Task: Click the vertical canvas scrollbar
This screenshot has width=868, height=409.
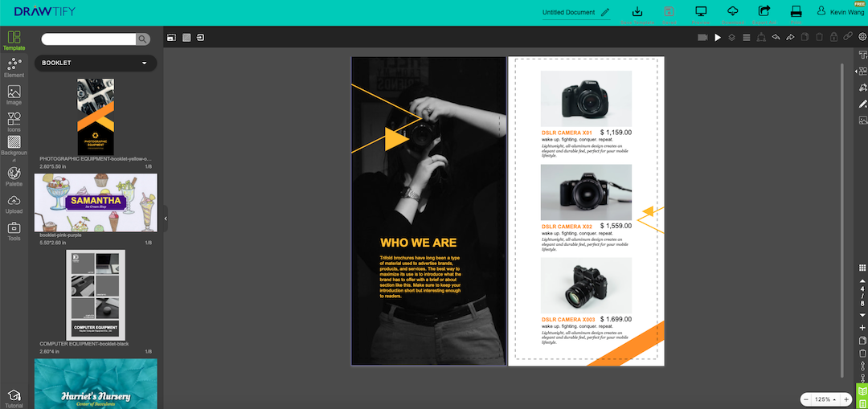Action: [841, 220]
